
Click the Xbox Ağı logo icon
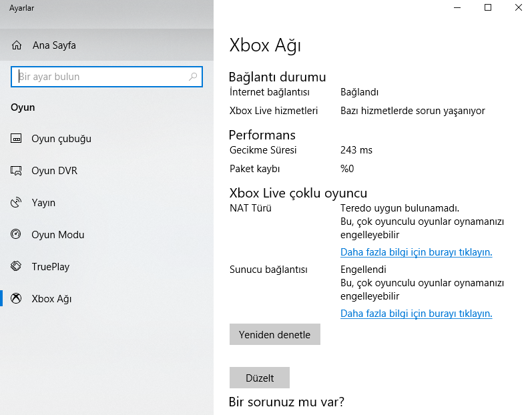click(16, 298)
